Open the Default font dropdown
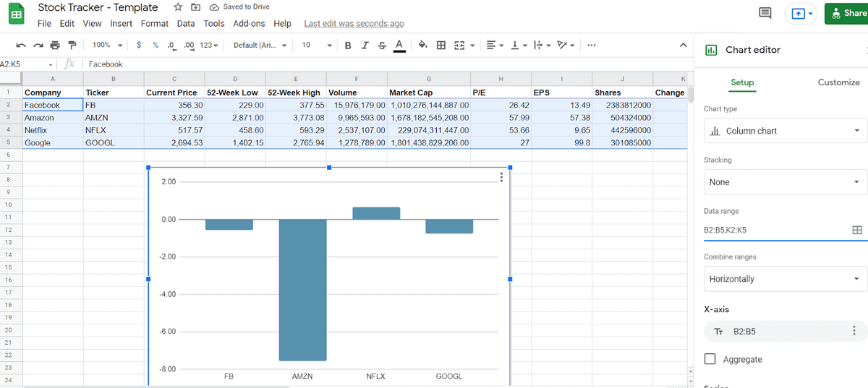Viewport: 868px width, 388px height. [x=260, y=45]
